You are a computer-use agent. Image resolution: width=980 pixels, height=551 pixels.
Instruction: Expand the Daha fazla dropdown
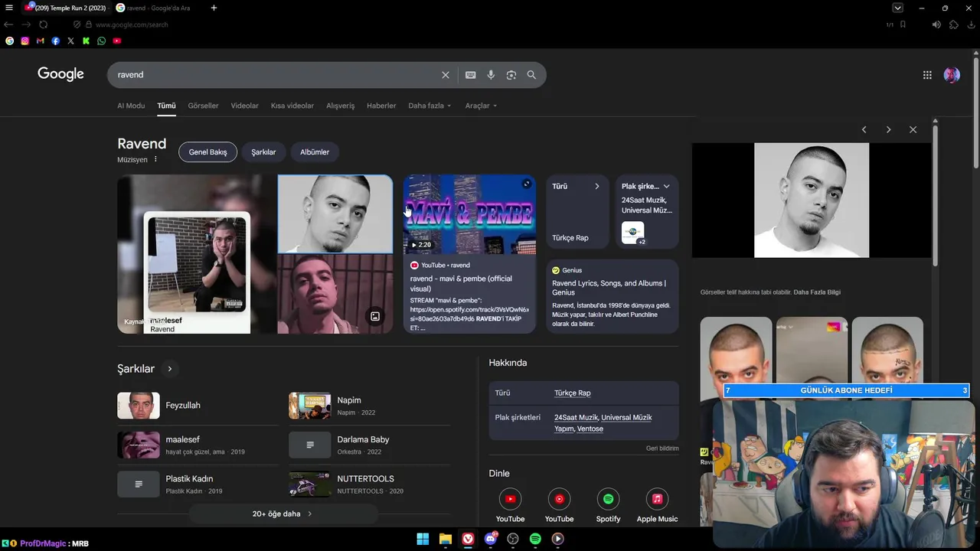pyautogui.click(x=430, y=106)
